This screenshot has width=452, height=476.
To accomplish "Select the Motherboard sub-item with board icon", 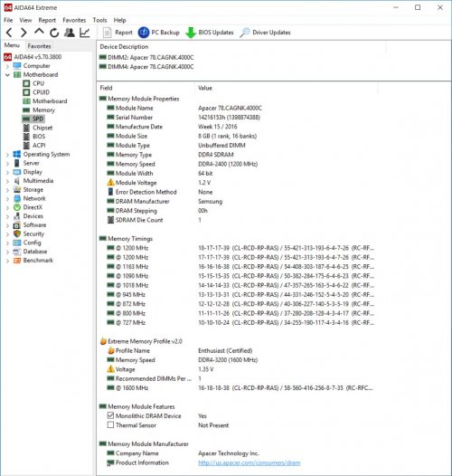I will point(45,101).
